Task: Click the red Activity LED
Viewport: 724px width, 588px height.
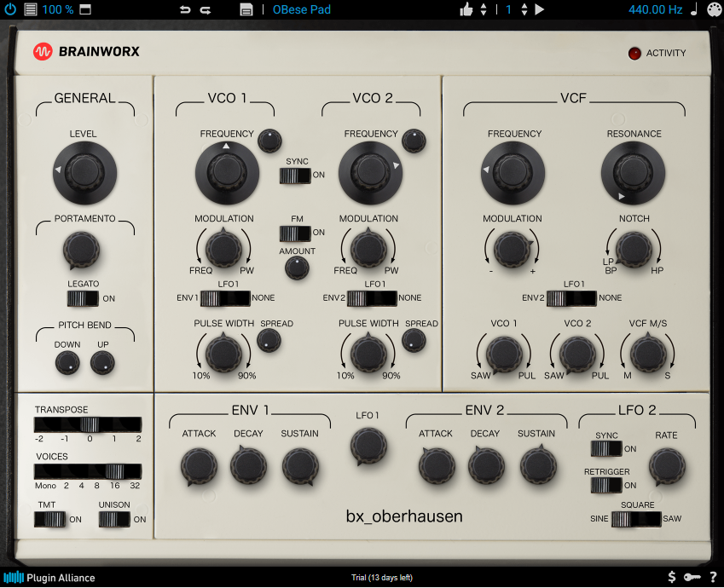Action: coord(634,53)
